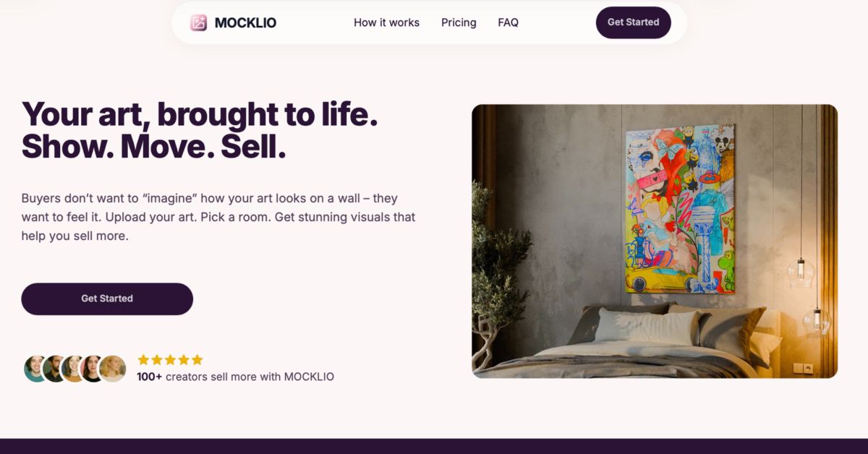Select the first creator avatar photo

tap(35, 367)
